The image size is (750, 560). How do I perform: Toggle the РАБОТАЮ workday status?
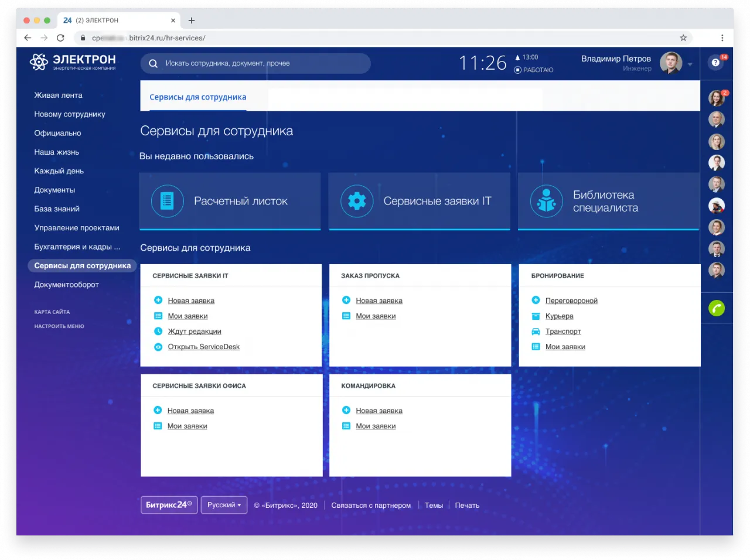(x=533, y=70)
